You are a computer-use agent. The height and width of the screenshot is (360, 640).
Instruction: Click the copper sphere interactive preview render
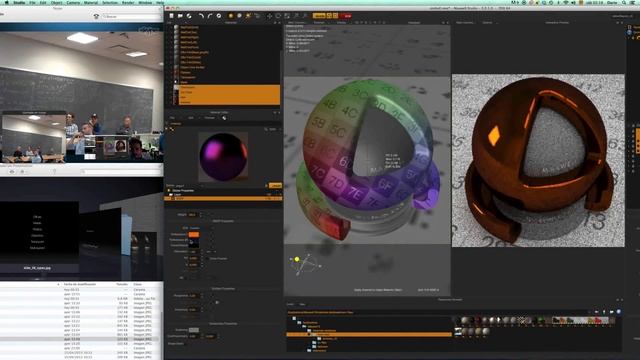(x=538, y=160)
